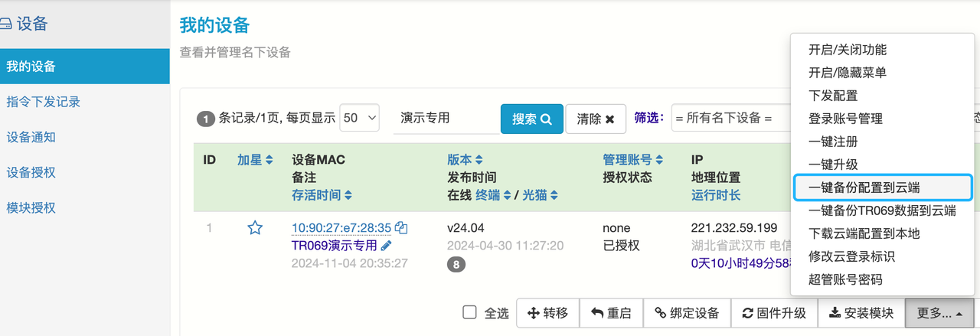This screenshot has height=336, width=980.
Task: Open the MAC address link 10:90:27:e7:28:35
Action: pos(341,228)
